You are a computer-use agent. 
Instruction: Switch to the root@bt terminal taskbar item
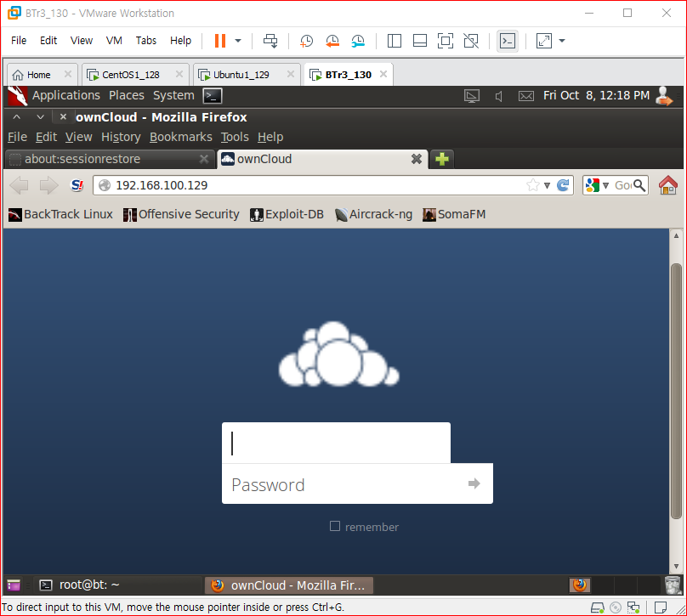tap(116, 585)
